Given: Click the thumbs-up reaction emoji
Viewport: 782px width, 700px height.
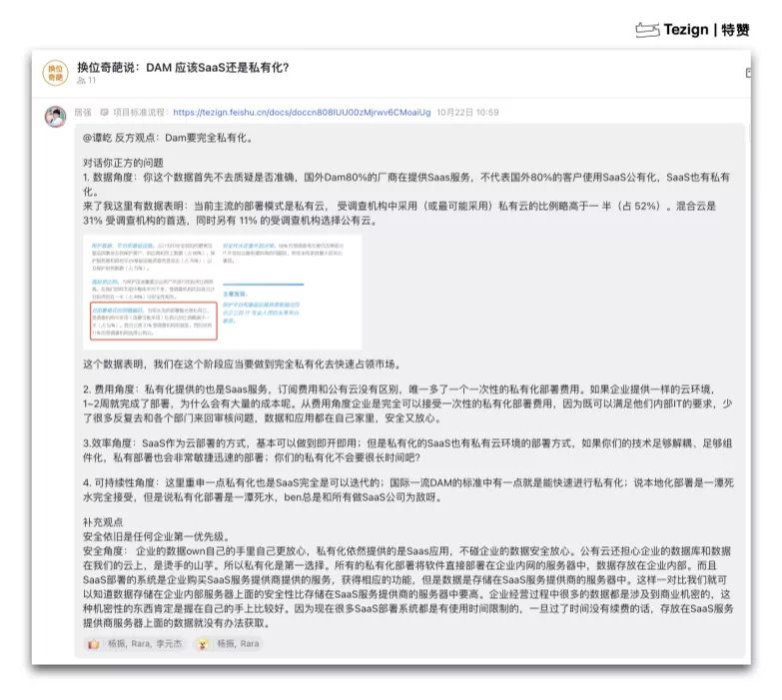Looking at the screenshot, I should 93,644.
